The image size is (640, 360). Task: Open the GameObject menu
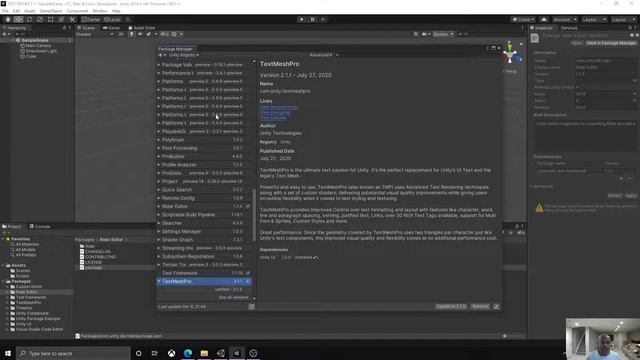(51, 11)
